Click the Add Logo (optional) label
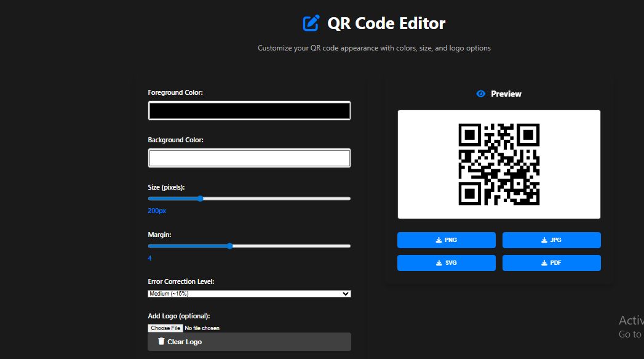The height and width of the screenshot is (359, 644). pyautogui.click(x=179, y=316)
